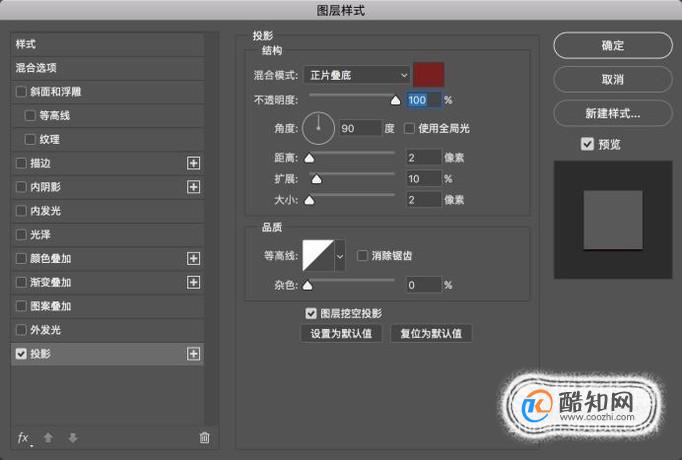The width and height of the screenshot is (682, 460).
Task: Open 斜面和浮雕 settings row
Action: [107, 92]
